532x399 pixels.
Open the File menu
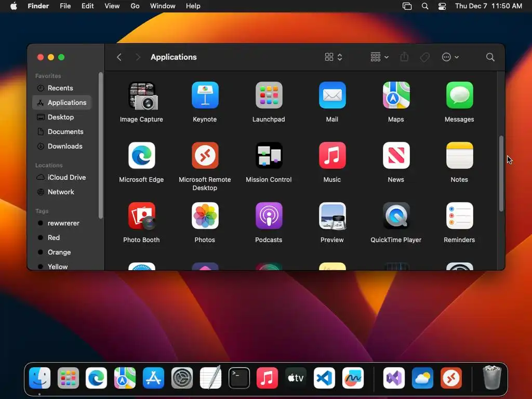click(x=65, y=6)
